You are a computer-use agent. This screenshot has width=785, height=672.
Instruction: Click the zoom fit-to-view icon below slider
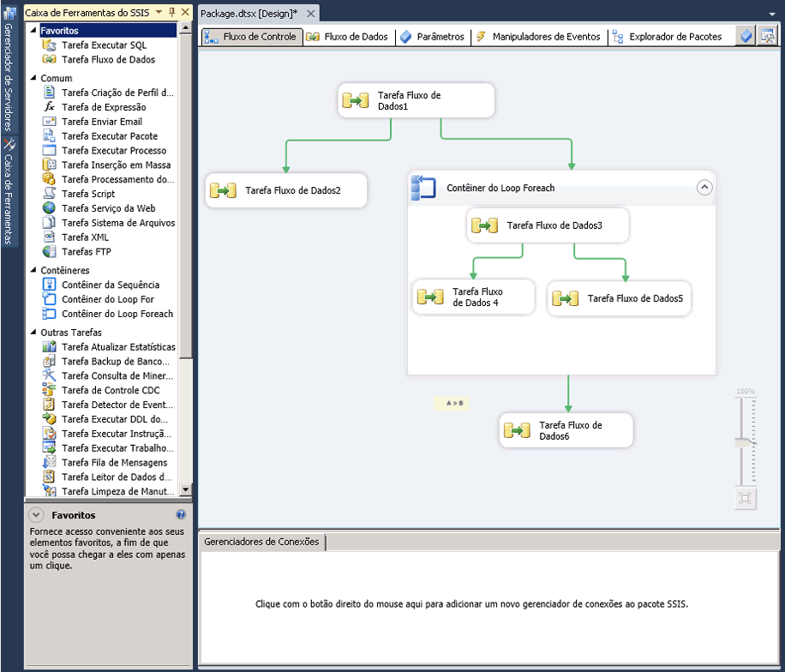tap(745, 498)
